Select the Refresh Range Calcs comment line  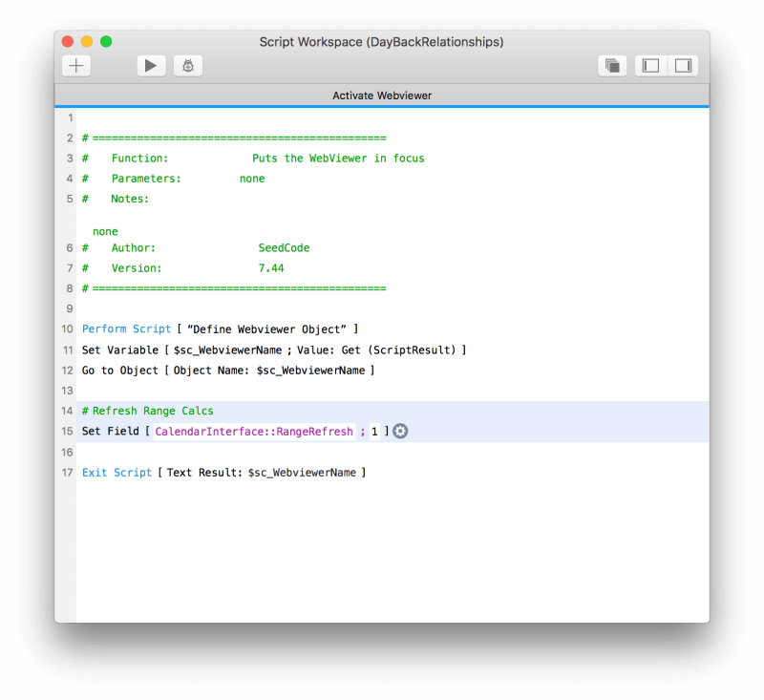[x=148, y=411]
